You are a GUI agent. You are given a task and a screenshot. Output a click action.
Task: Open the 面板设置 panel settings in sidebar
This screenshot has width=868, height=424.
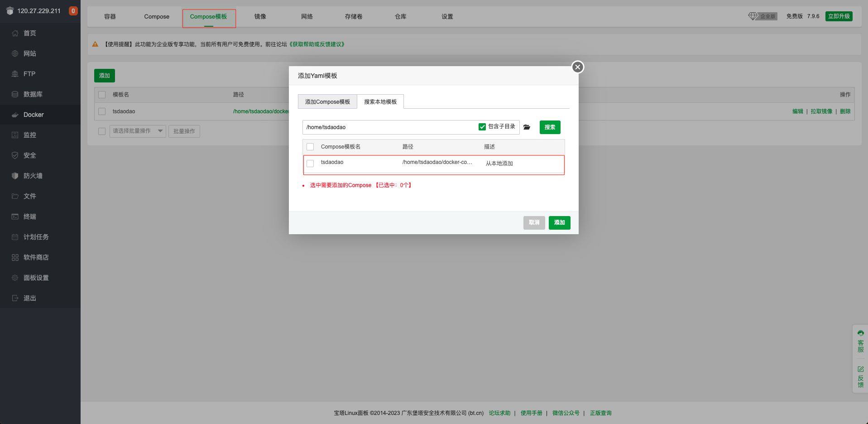coord(35,278)
